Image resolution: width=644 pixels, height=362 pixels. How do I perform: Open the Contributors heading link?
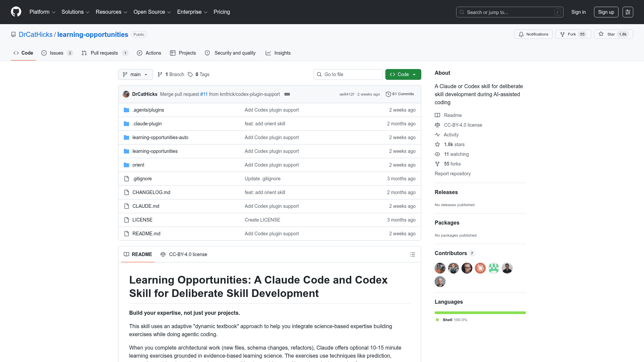[455, 253]
